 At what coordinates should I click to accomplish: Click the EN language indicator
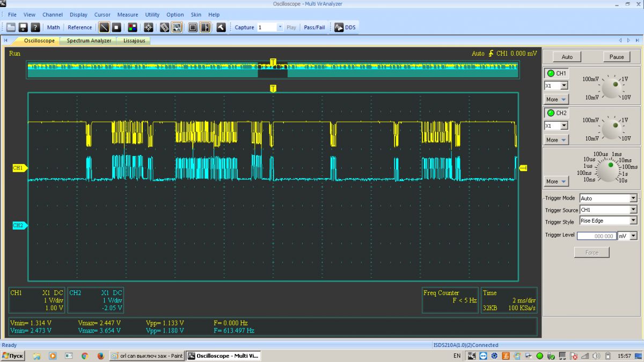tap(457, 356)
